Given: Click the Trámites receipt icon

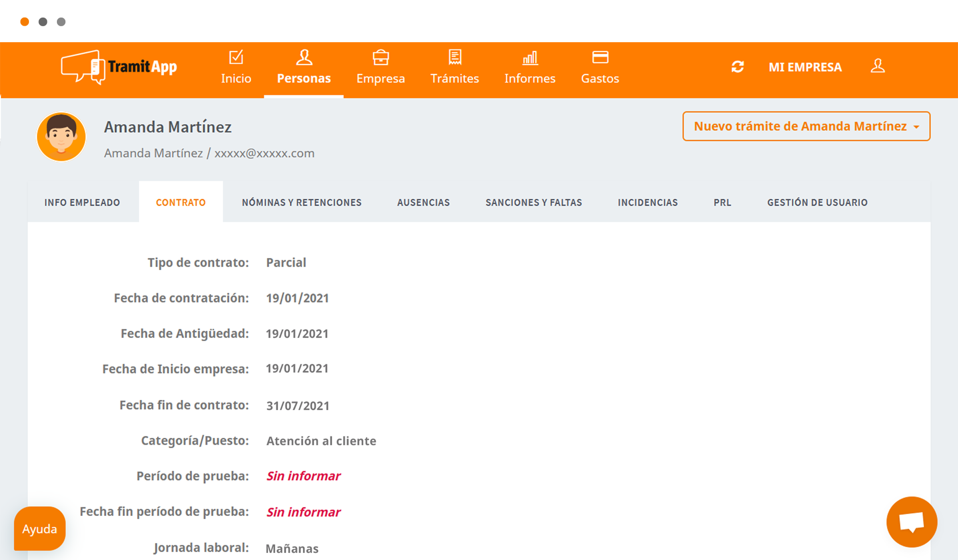Looking at the screenshot, I should [x=455, y=57].
